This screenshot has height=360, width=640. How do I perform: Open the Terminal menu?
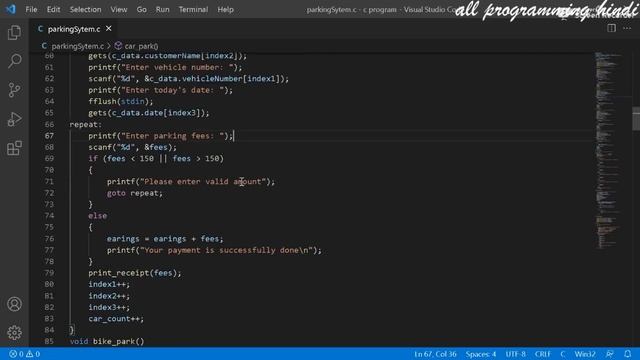click(x=193, y=9)
